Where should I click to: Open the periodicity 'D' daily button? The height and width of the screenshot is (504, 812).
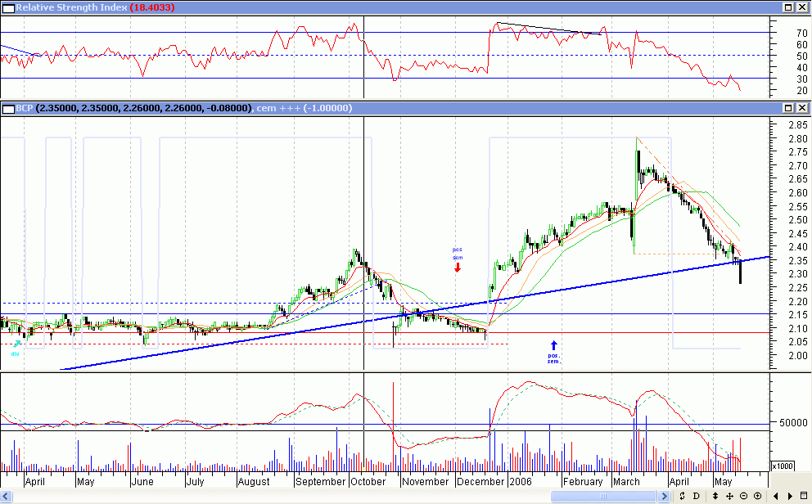pos(697,497)
